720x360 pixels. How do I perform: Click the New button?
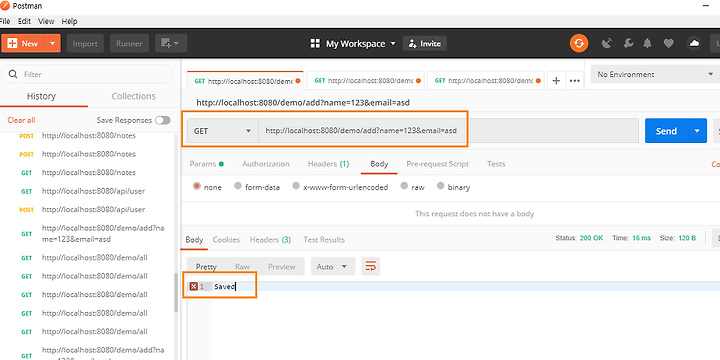tap(23, 44)
